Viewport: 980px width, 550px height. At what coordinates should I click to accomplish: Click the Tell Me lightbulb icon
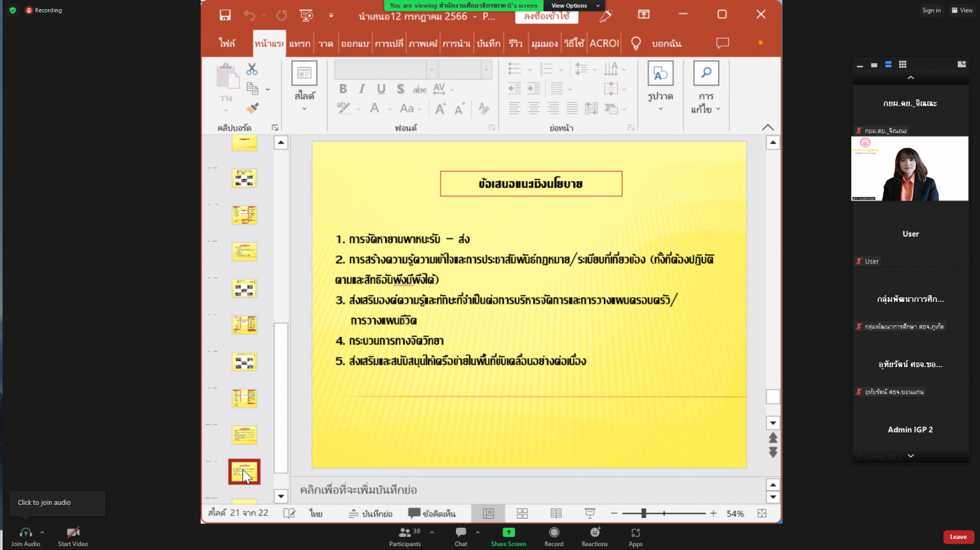coord(636,43)
